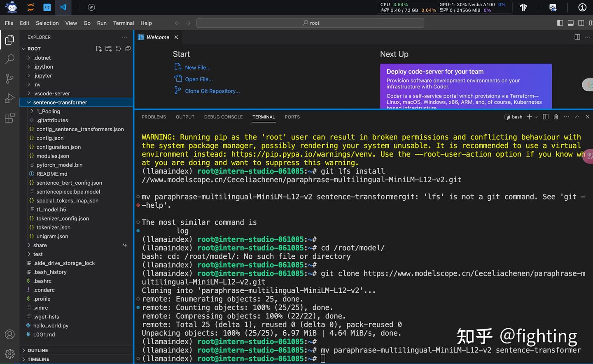The width and height of the screenshot is (593, 364).
Task: Open pytorch_model.bin file
Action: (76, 165)
